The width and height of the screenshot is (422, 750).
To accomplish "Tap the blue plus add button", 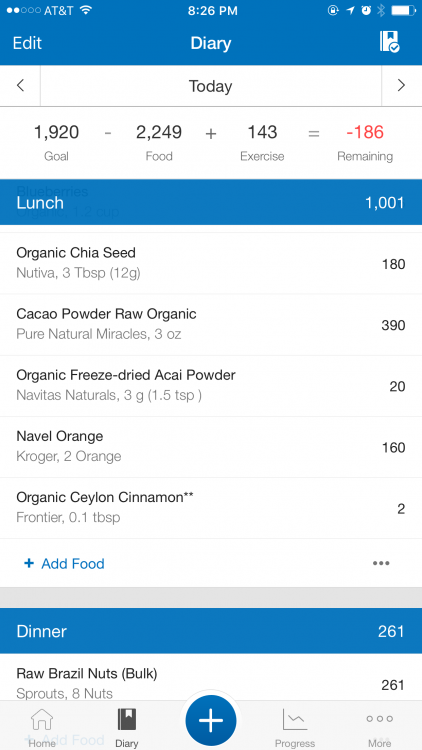I will tap(211, 720).
